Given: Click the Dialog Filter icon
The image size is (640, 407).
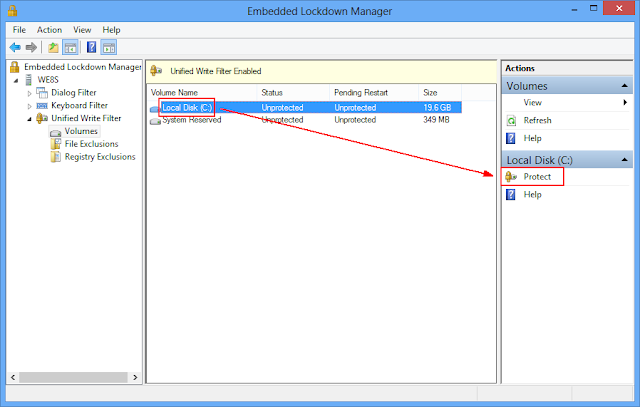Looking at the screenshot, I should coord(42,93).
